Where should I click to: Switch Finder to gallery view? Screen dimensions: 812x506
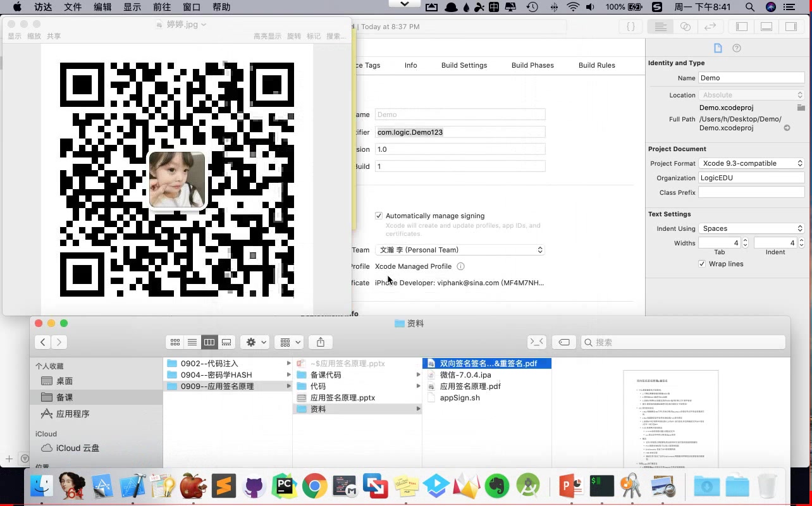(226, 342)
